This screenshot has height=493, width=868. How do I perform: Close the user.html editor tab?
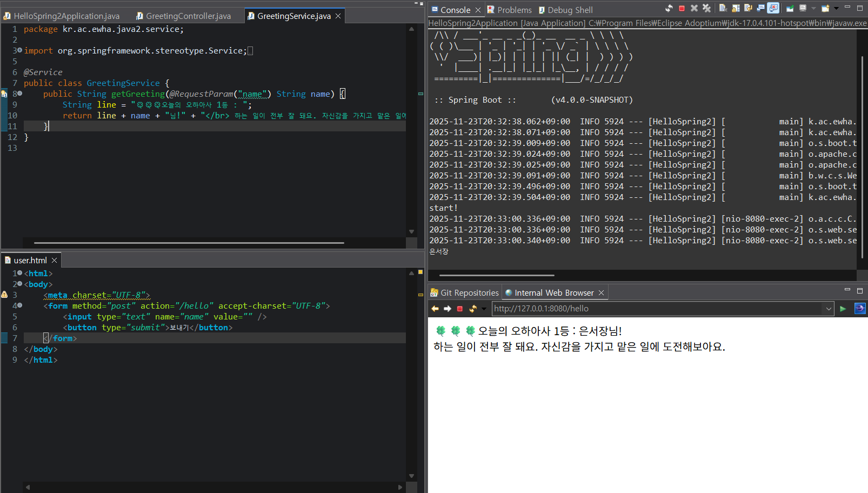(54, 261)
